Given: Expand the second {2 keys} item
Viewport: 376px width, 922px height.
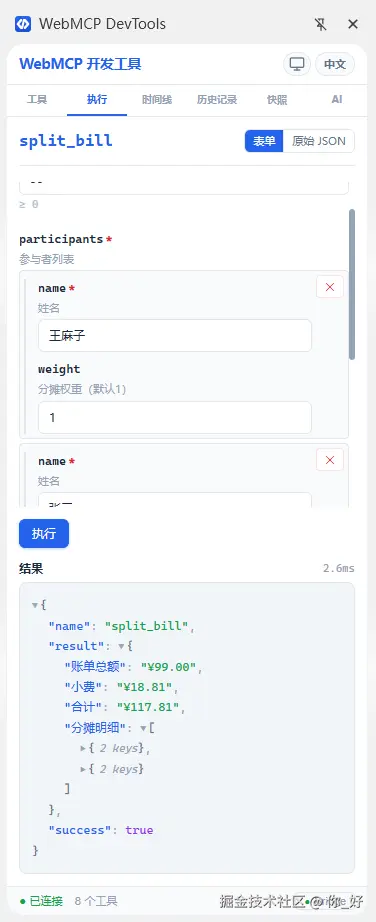Looking at the screenshot, I should click(x=83, y=769).
